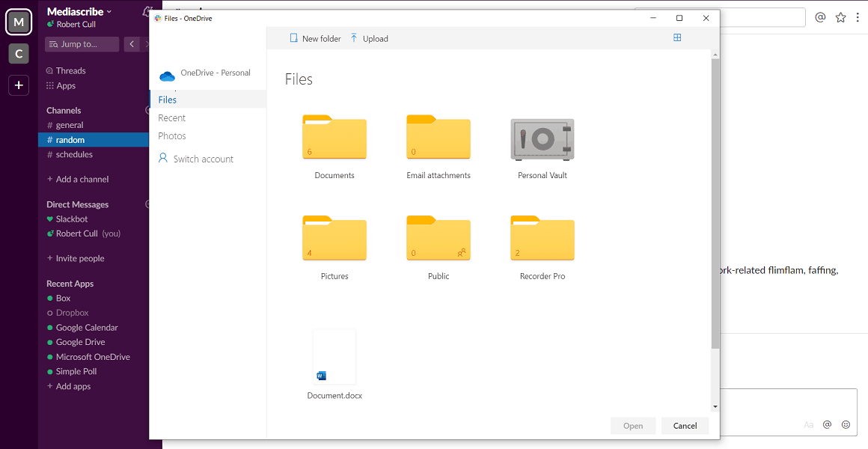Click Add apps in Slack sidebar
The image size is (868, 449).
69,386
